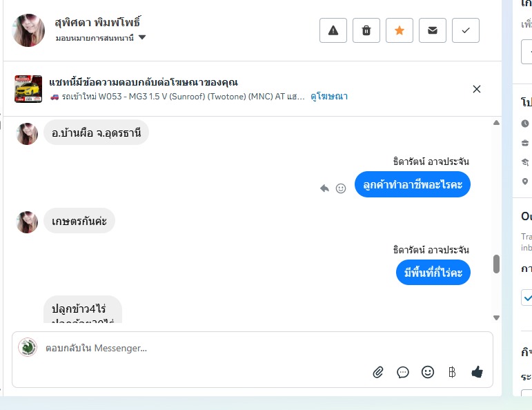Expand the มอบหมายการสนทนานี้ assignment dropdown
Image resolution: width=532 pixels, height=410 pixels.
click(142, 37)
